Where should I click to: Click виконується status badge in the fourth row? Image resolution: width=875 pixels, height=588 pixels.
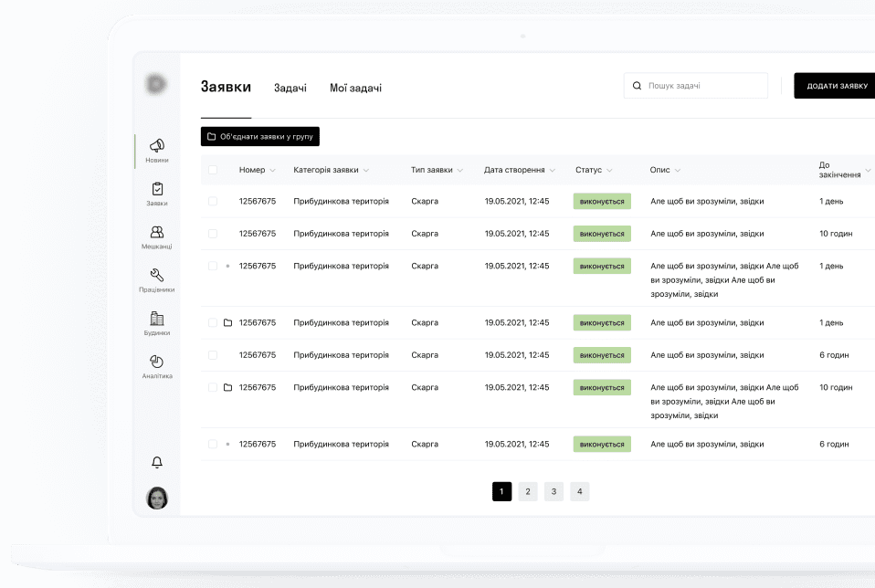pyautogui.click(x=602, y=323)
